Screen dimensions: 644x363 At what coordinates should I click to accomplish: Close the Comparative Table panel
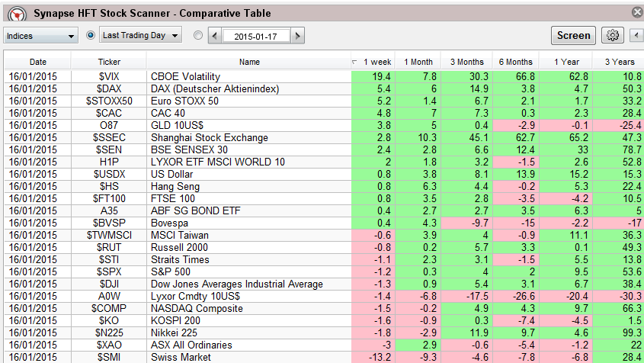click(x=637, y=11)
